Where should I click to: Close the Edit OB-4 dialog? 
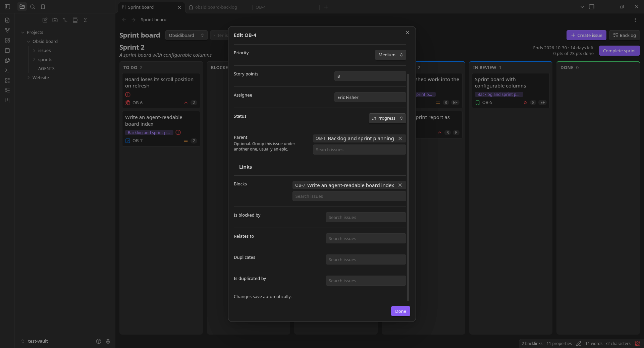(x=408, y=33)
